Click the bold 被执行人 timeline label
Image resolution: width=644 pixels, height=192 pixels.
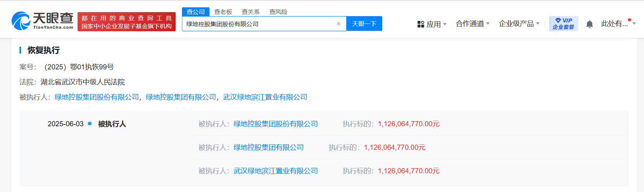pyautogui.click(x=112, y=124)
